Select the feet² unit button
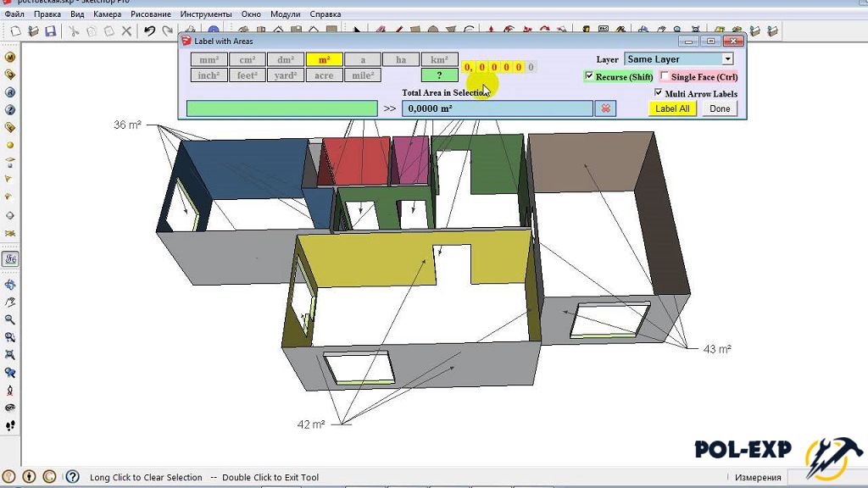The width and height of the screenshot is (868, 488). coord(247,75)
